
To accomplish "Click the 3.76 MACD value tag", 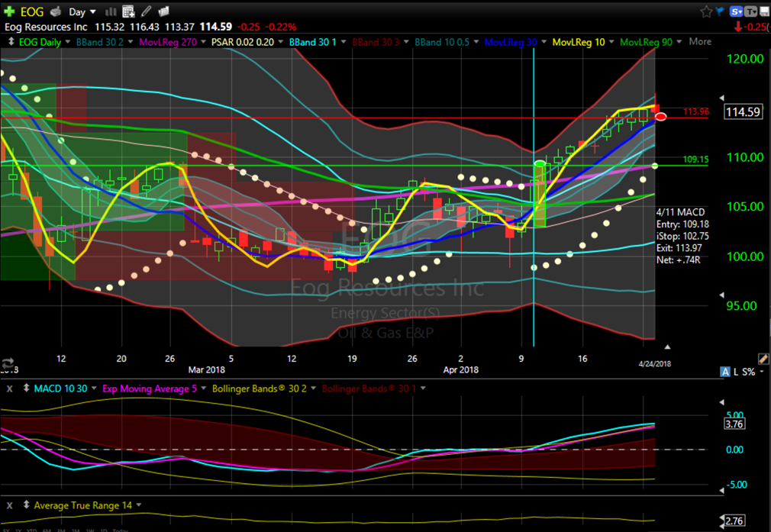I will pyautogui.click(x=734, y=424).
